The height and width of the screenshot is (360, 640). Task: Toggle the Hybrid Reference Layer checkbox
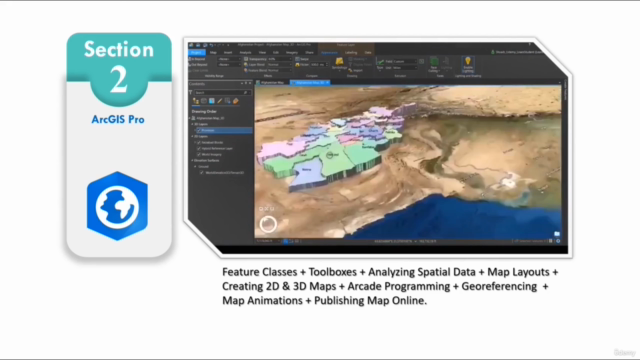tap(199, 149)
